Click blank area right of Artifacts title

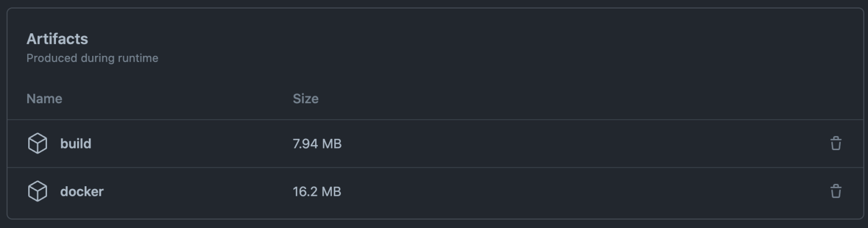click(x=452, y=39)
